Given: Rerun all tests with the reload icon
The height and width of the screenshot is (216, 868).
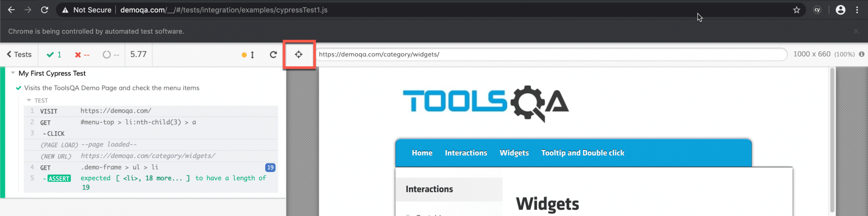Looking at the screenshot, I should click(x=273, y=55).
